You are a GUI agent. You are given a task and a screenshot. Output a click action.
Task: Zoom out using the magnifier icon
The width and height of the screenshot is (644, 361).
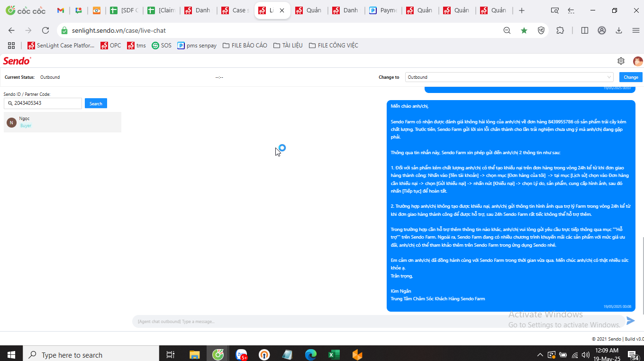507,30
